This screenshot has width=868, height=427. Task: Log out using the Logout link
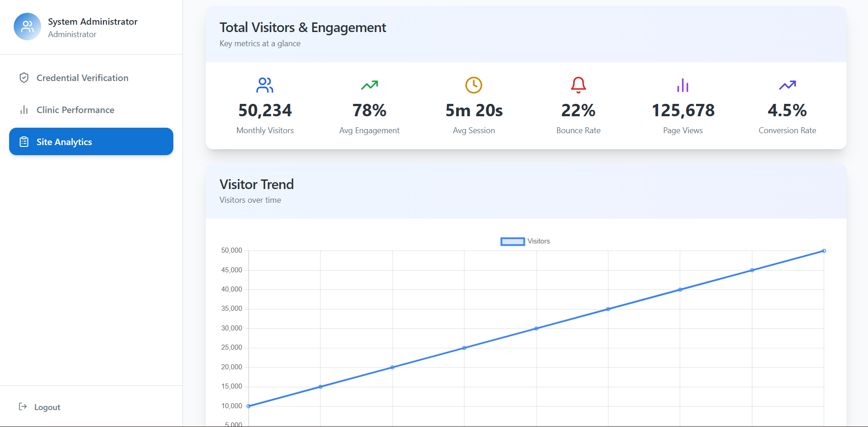click(39, 407)
